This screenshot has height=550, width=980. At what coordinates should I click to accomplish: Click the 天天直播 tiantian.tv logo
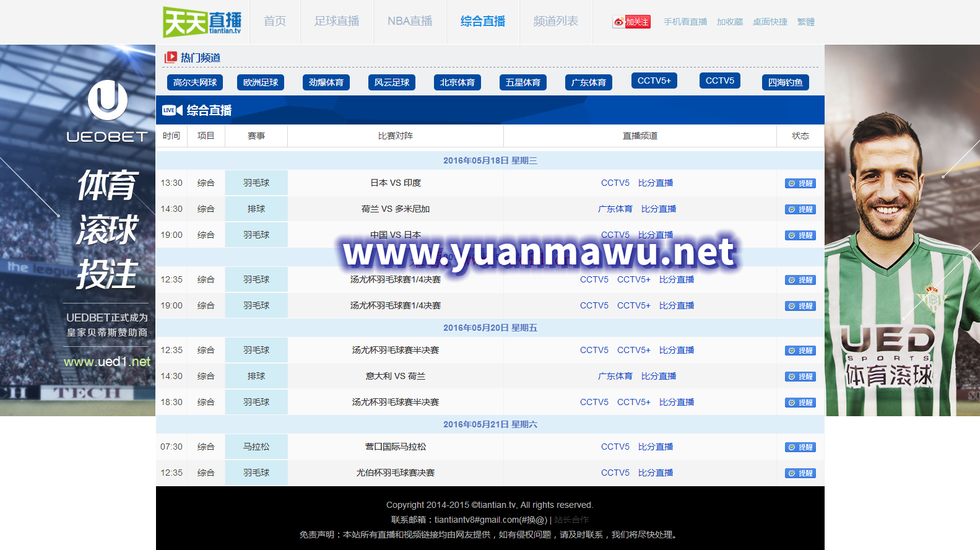point(202,22)
